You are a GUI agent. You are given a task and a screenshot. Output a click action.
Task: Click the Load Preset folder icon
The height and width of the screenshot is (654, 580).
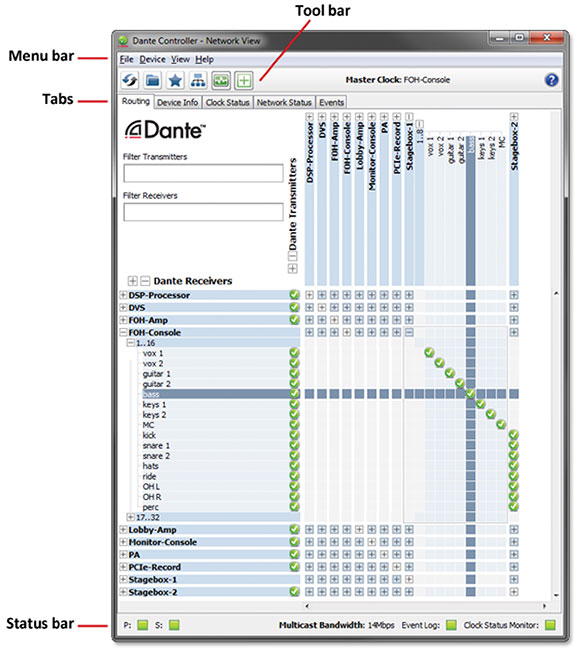point(153,80)
